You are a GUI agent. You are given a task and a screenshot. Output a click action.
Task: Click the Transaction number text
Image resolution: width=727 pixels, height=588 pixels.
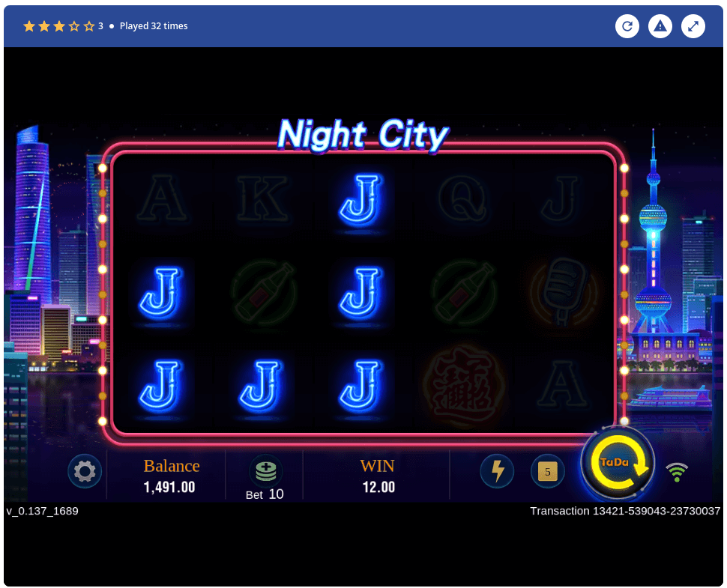625,511
